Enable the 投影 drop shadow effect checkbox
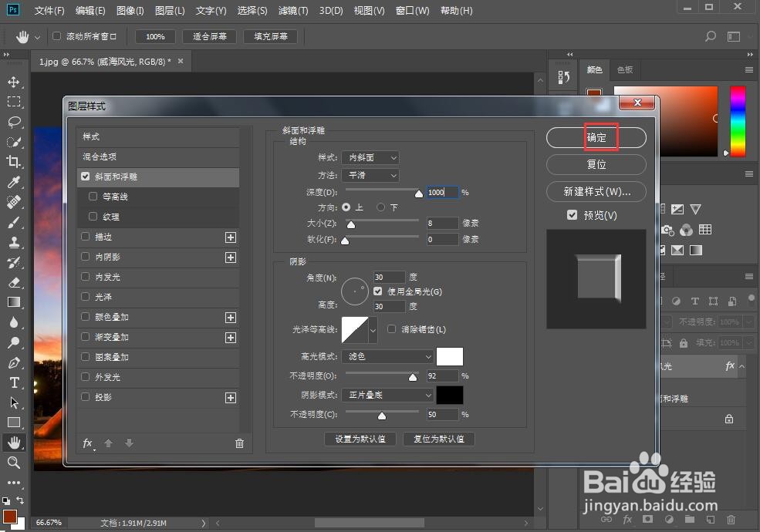The width and height of the screenshot is (760, 532). [85, 397]
